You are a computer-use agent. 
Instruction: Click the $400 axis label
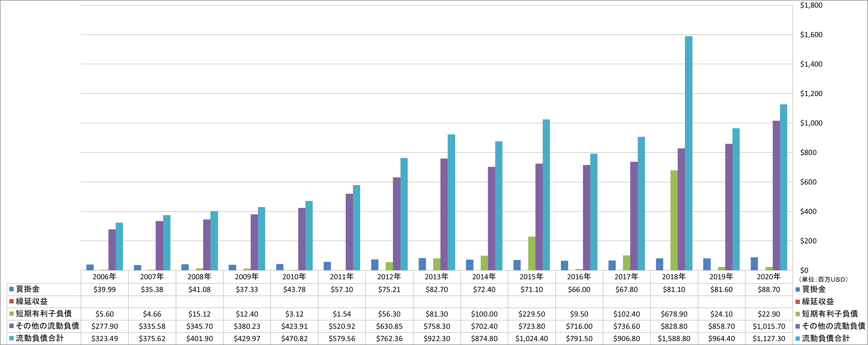click(808, 211)
